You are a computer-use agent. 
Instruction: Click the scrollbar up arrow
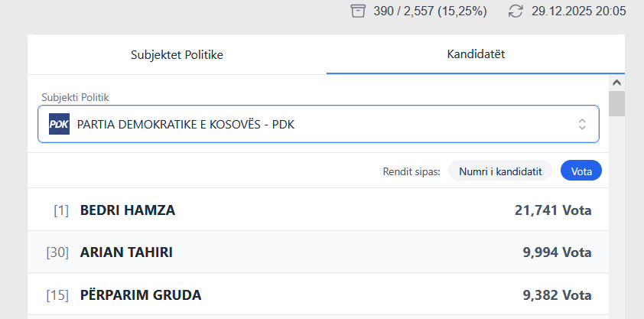[616, 82]
